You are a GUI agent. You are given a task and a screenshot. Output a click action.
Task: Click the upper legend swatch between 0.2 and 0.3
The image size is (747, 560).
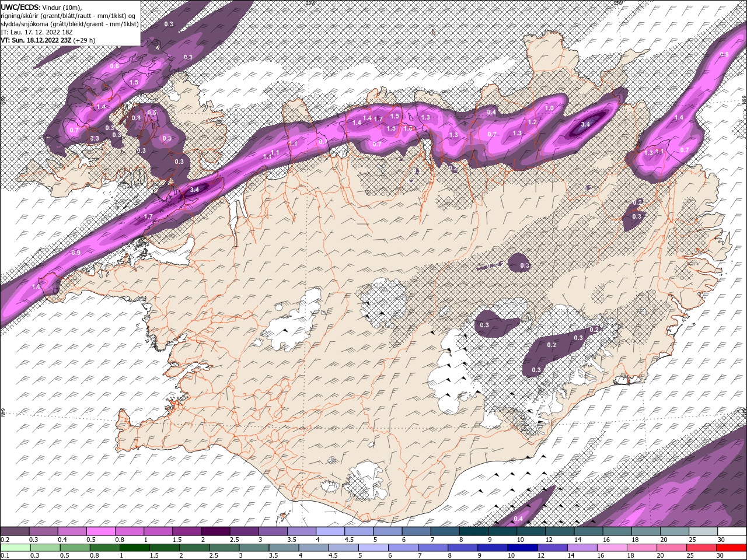pos(15,531)
